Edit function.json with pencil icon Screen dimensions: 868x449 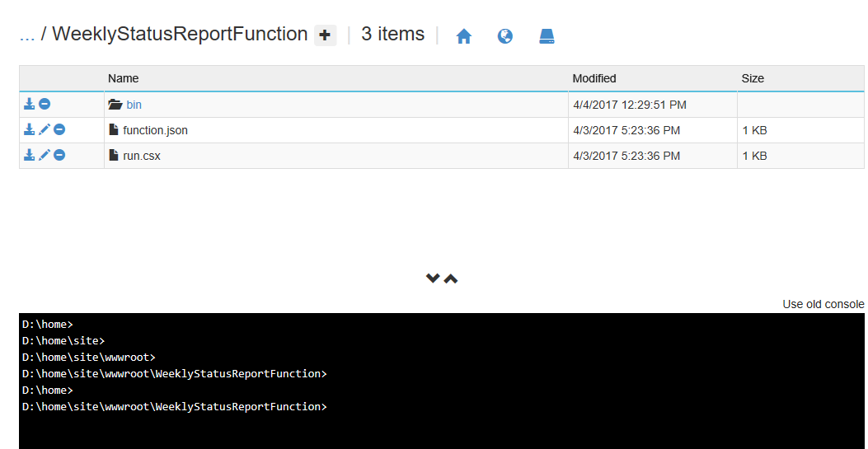coord(45,130)
